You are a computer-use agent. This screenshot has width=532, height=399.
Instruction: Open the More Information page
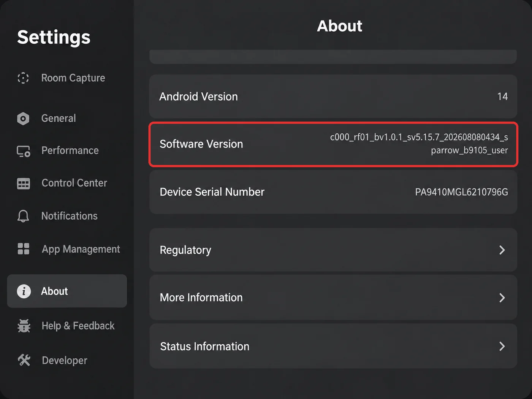click(333, 298)
